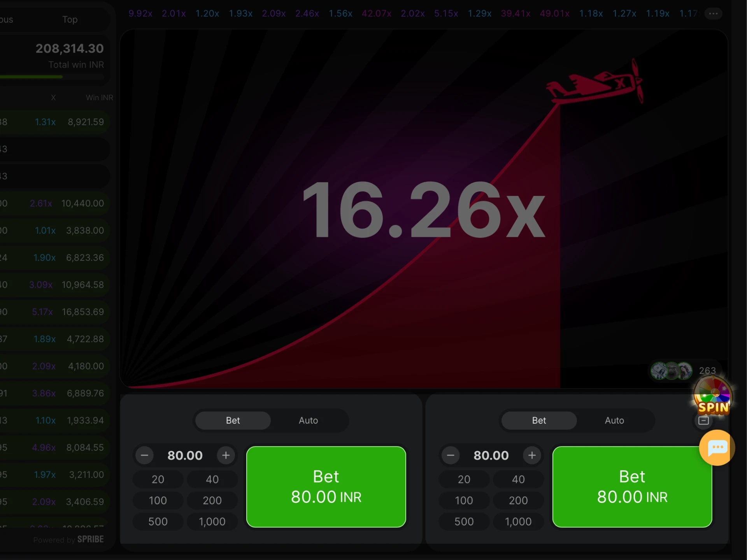This screenshot has height=560, width=747.
Task: Select Bet mode in right panel
Action: [x=539, y=420]
